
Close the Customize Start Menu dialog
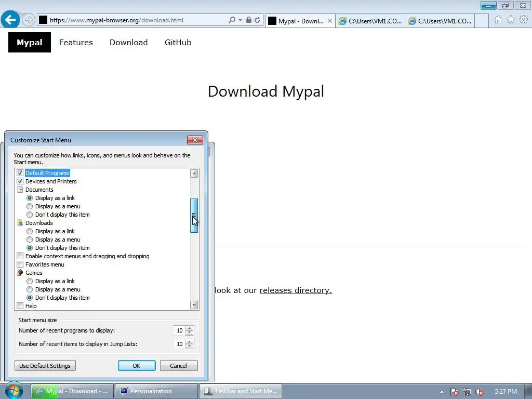pos(195,140)
